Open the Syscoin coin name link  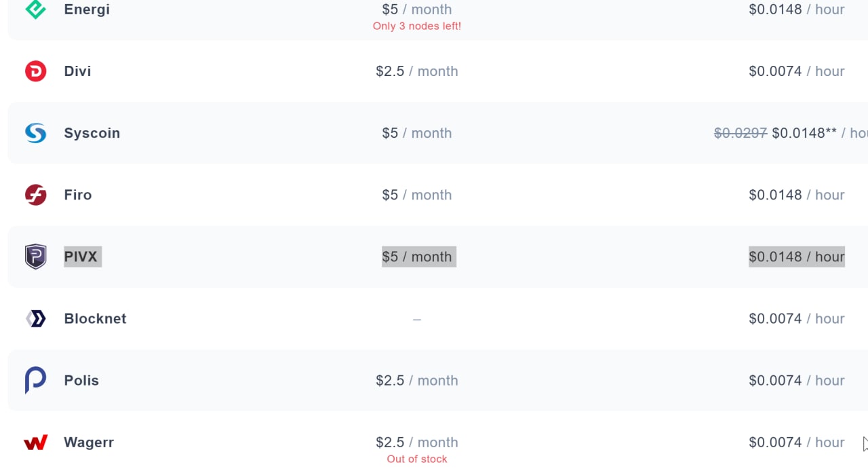(x=92, y=133)
